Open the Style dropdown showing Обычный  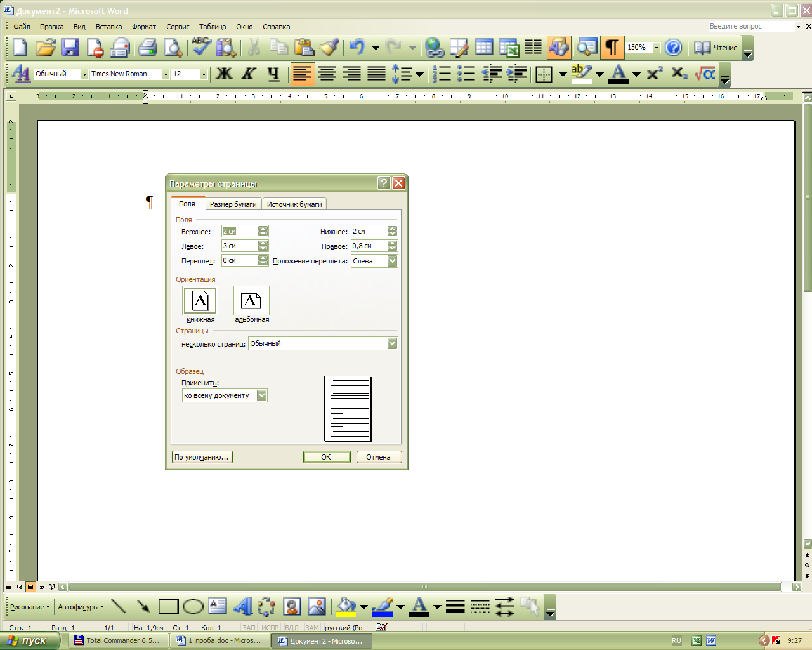pyautogui.click(x=84, y=74)
